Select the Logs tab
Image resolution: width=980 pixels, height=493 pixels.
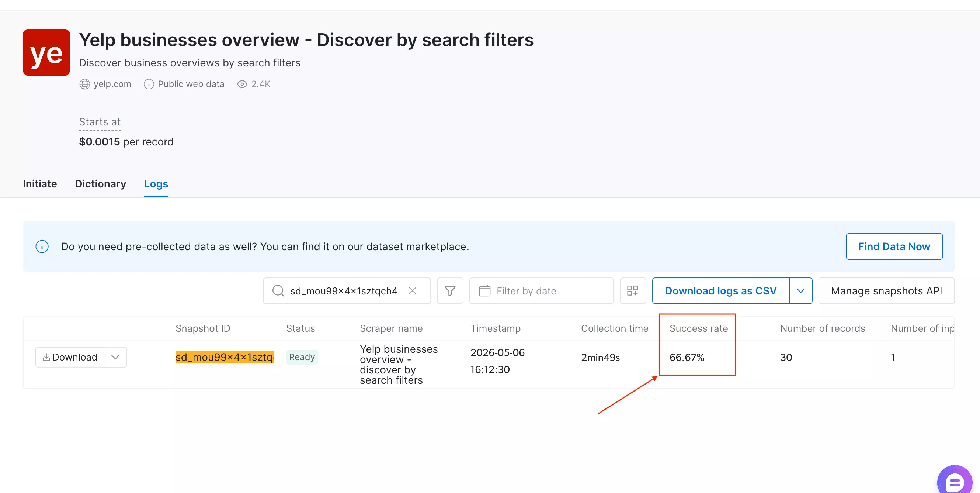156,184
